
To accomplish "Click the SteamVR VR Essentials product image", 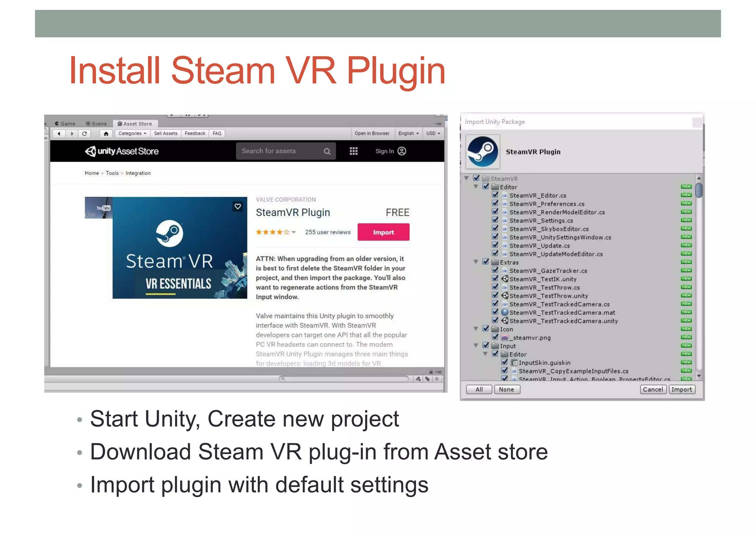I will 180,248.
